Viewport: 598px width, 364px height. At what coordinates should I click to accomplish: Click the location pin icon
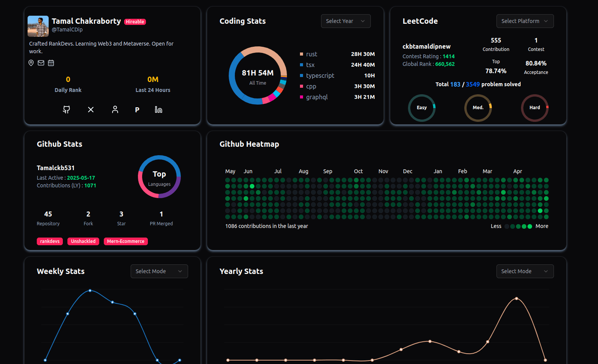(x=31, y=63)
